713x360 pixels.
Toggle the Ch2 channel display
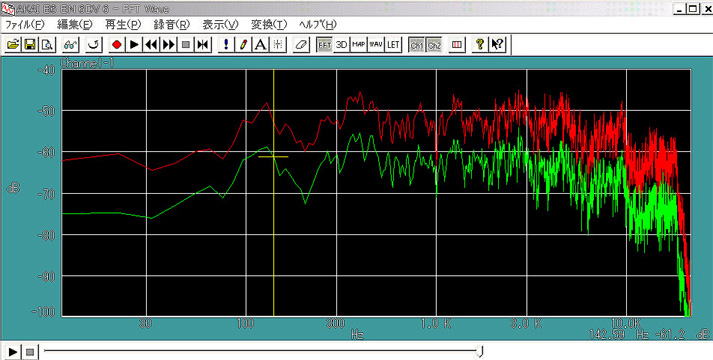[x=434, y=45]
